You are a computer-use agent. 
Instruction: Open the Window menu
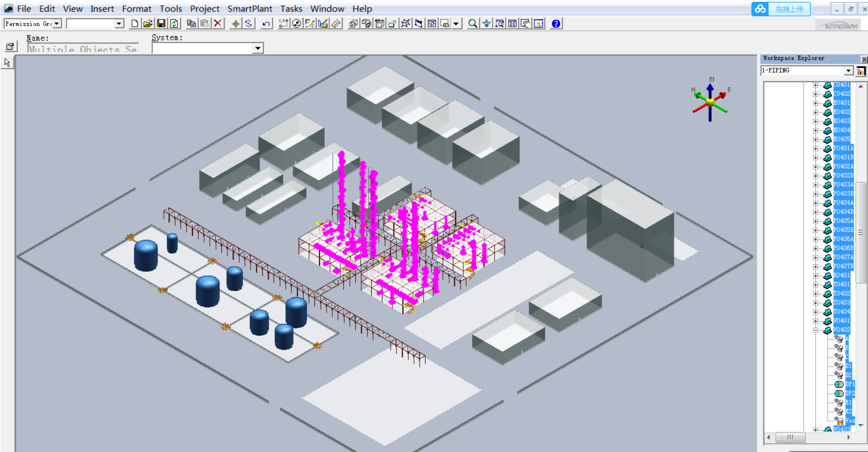[x=327, y=9]
